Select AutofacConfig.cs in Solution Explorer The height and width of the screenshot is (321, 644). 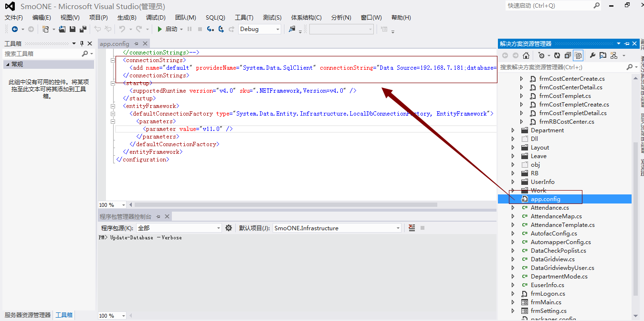point(554,234)
